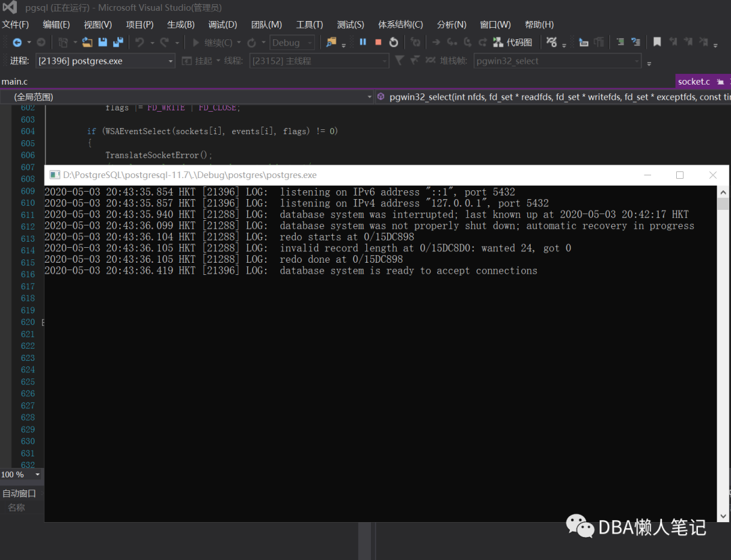731x560 pixels.
Task: Click the Save floppy disk icon
Action: (x=103, y=43)
